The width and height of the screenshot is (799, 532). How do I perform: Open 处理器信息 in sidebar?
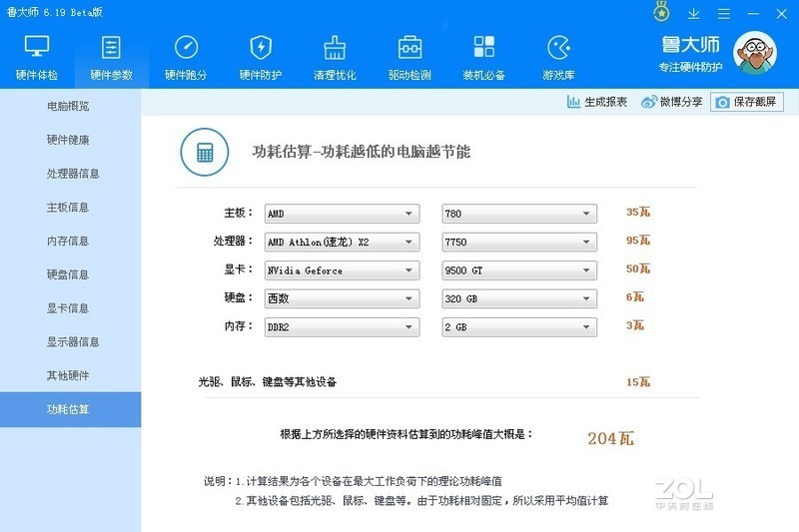[73, 173]
